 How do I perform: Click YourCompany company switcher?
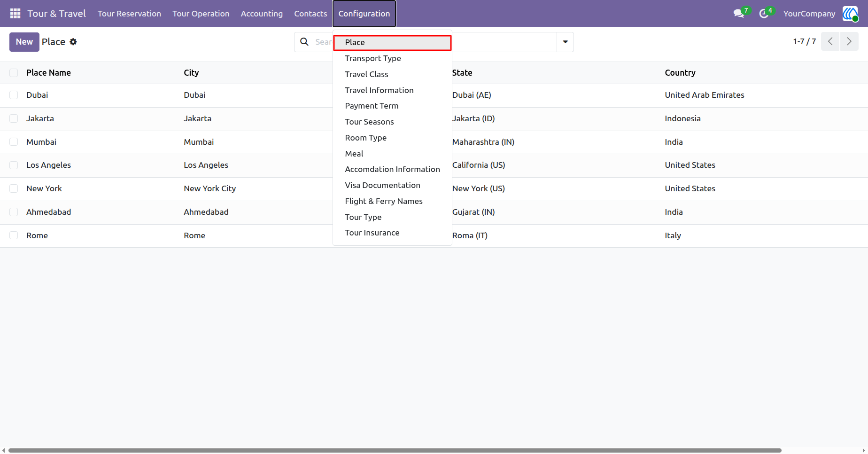point(809,14)
